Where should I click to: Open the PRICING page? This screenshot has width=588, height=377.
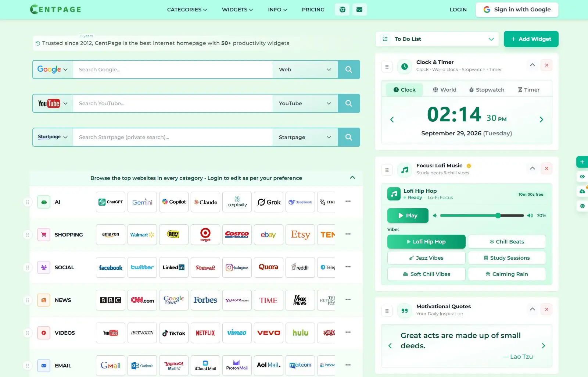click(313, 10)
